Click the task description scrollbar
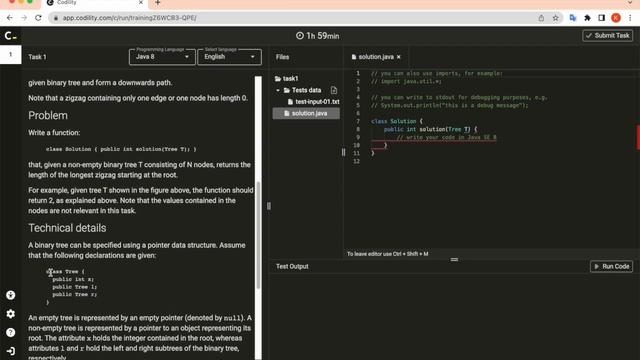The image size is (640, 360). 258,235
